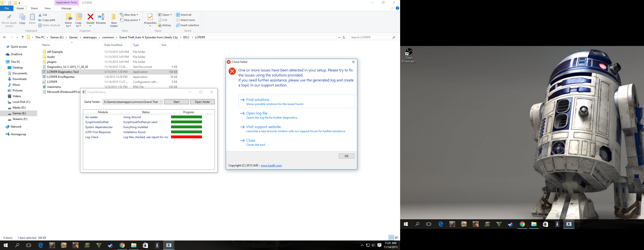
Task: Click Select all in the ribbon
Action: click(x=184, y=15)
